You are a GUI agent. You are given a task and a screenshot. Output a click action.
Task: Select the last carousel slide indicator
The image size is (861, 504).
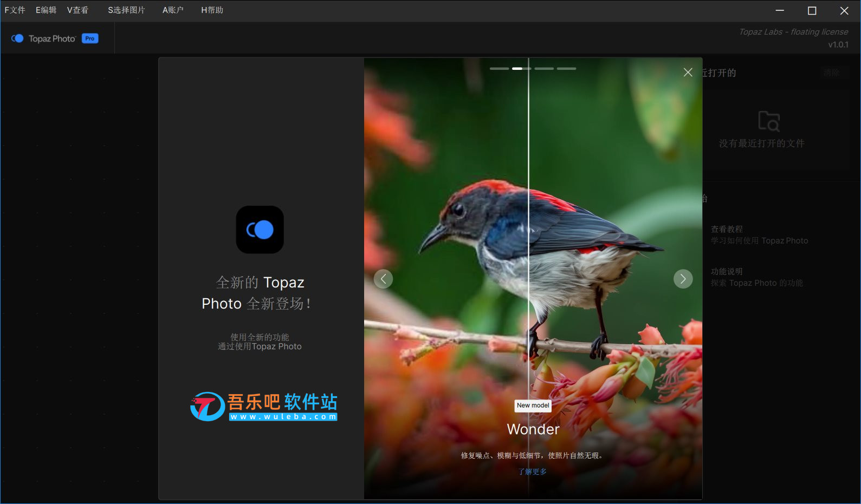click(x=566, y=69)
